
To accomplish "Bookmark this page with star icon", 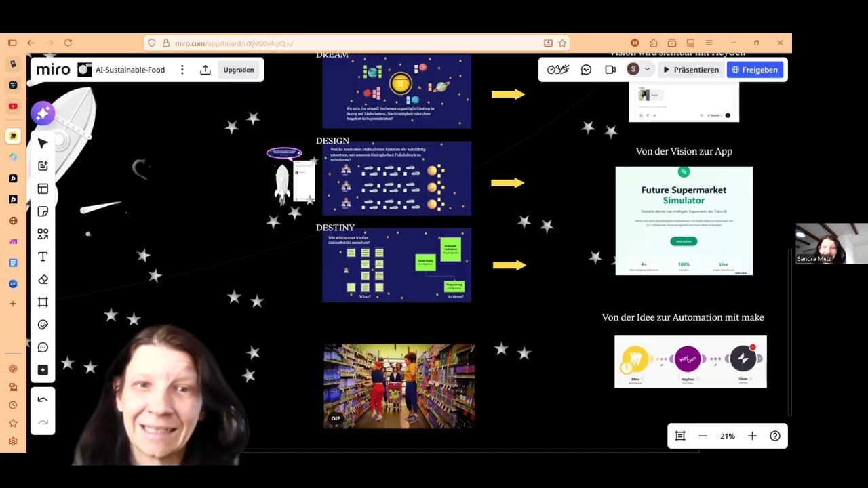I will (x=562, y=43).
